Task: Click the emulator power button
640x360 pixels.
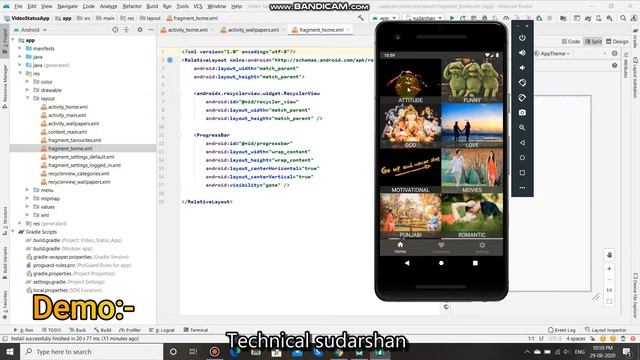Action: [522, 38]
